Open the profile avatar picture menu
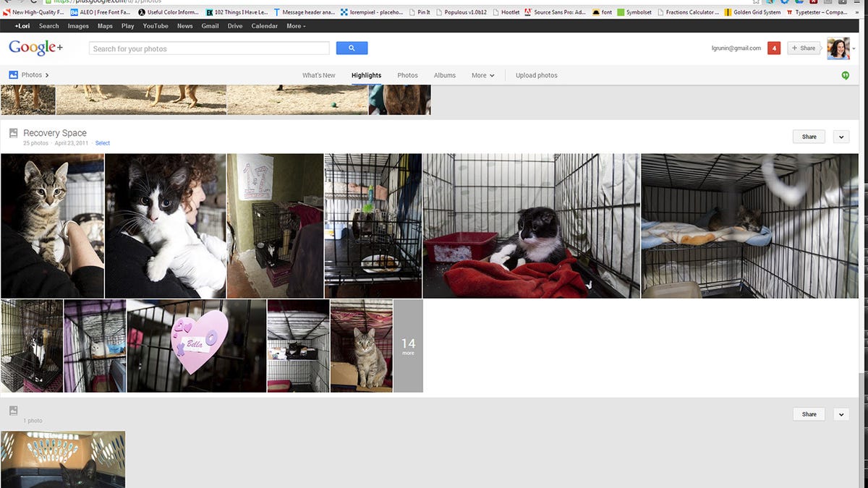The height and width of the screenshot is (488, 868). click(x=838, y=48)
